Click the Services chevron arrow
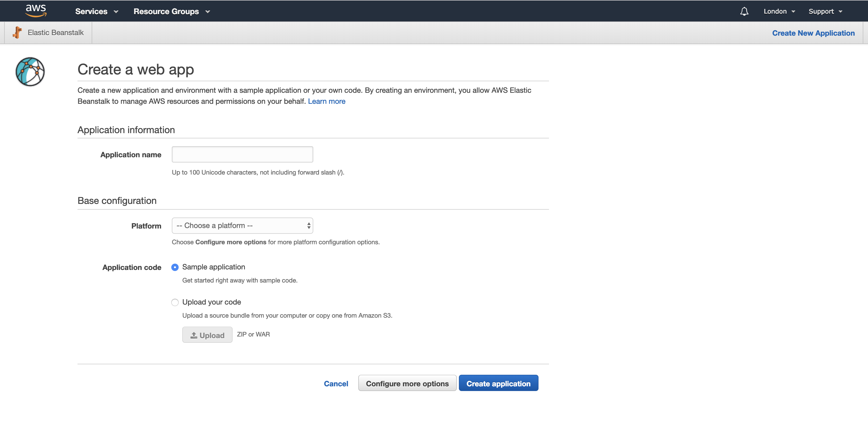The width and height of the screenshot is (868, 445). click(116, 12)
